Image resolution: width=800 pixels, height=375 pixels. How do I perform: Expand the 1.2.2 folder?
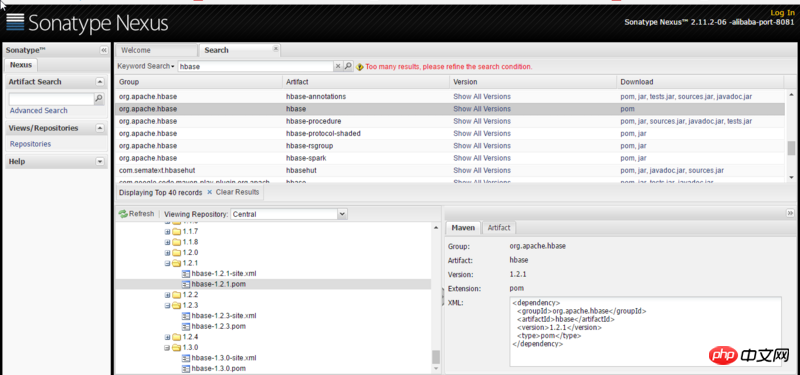click(x=167, y=295)
